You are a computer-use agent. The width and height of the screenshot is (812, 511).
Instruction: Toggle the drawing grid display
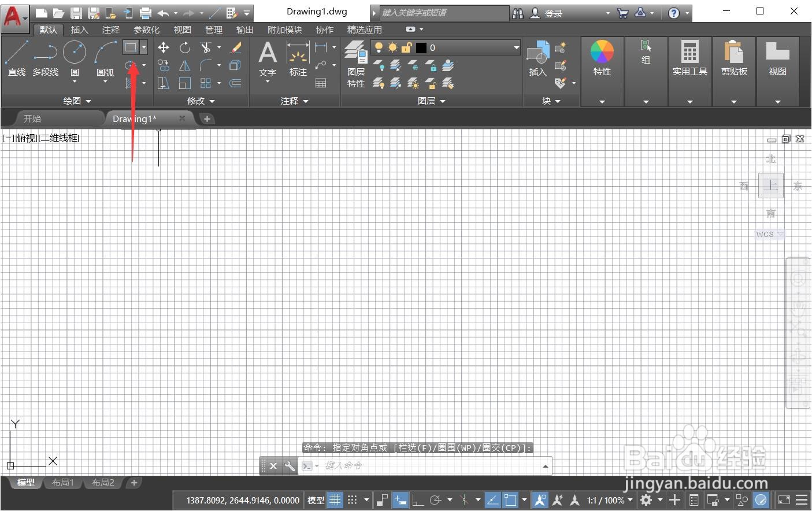(x=335, y=500)
